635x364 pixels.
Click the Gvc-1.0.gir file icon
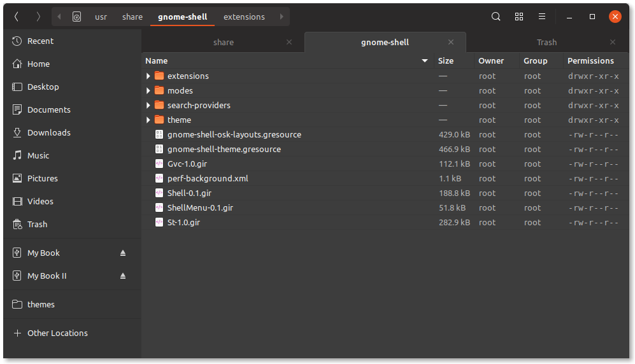click(x=159, y=164)
